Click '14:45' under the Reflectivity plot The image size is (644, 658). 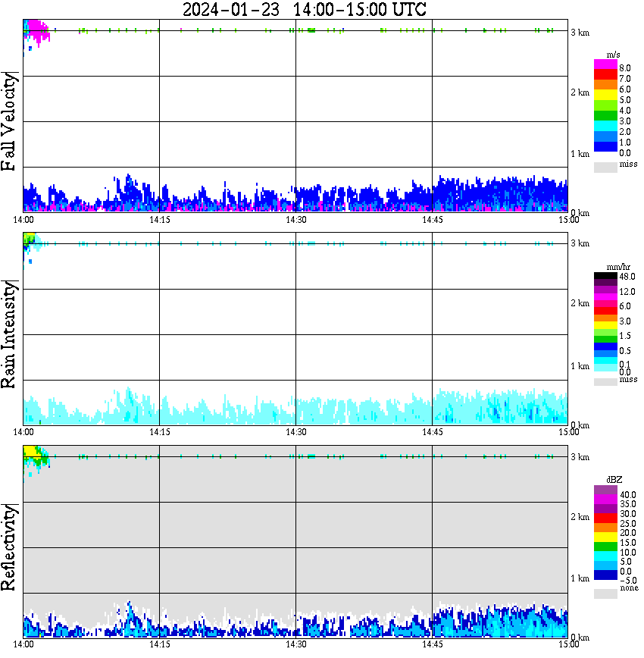click(432, 644)
